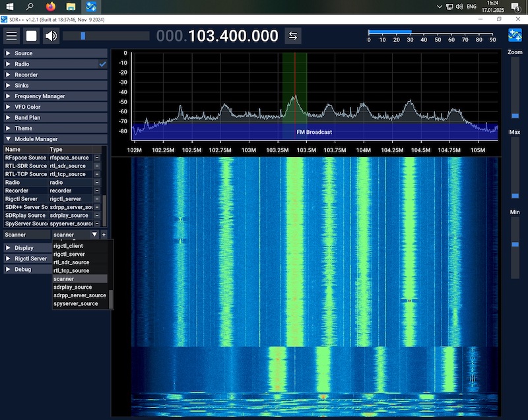This screenshot has height=420, width=528.
Task: Expand the Source section
Action: click(55, 53)
